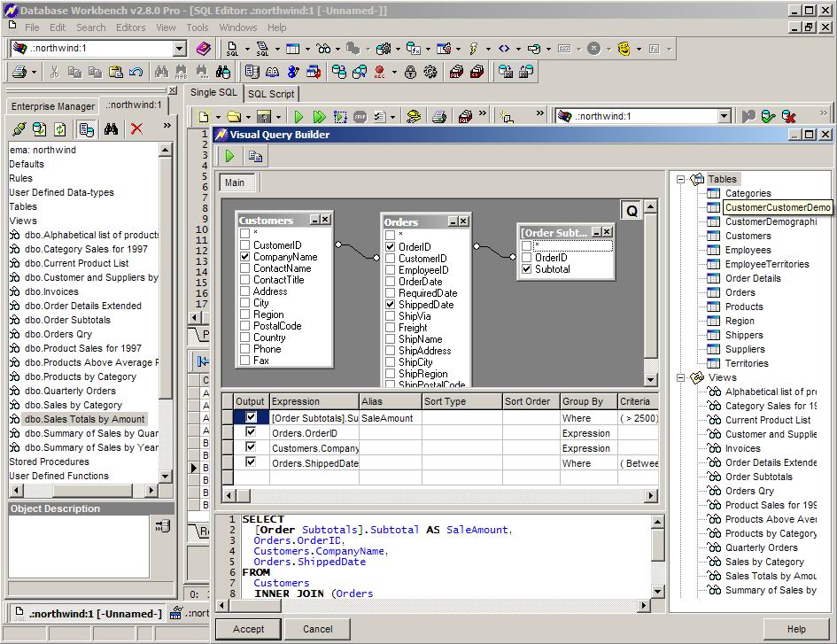Viewport: 837px width, 644px height.
Task: Select Employees table in the tree
Action: pos(748,250)
